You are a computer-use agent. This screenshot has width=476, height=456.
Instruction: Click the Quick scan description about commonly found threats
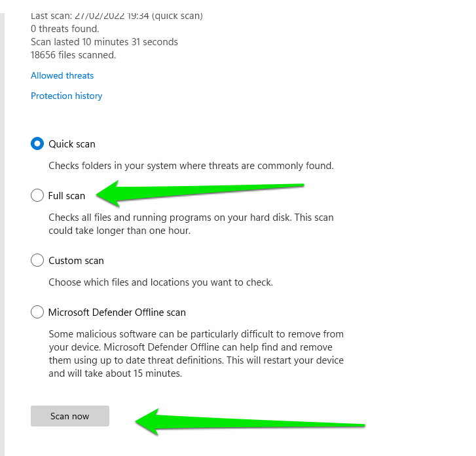coord(191,166)
